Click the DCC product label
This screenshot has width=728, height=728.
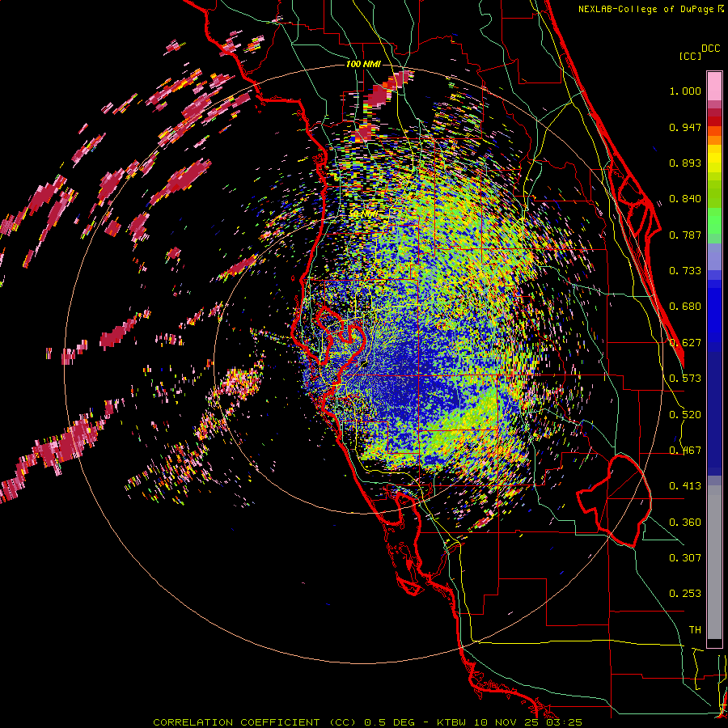(x=710, y=49)
